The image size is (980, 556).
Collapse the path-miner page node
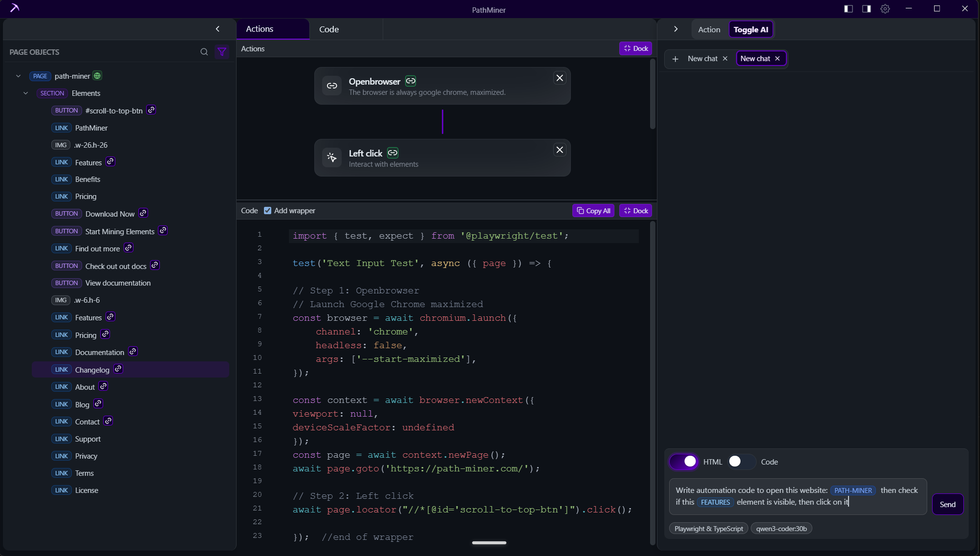click(x=18, y=76)
